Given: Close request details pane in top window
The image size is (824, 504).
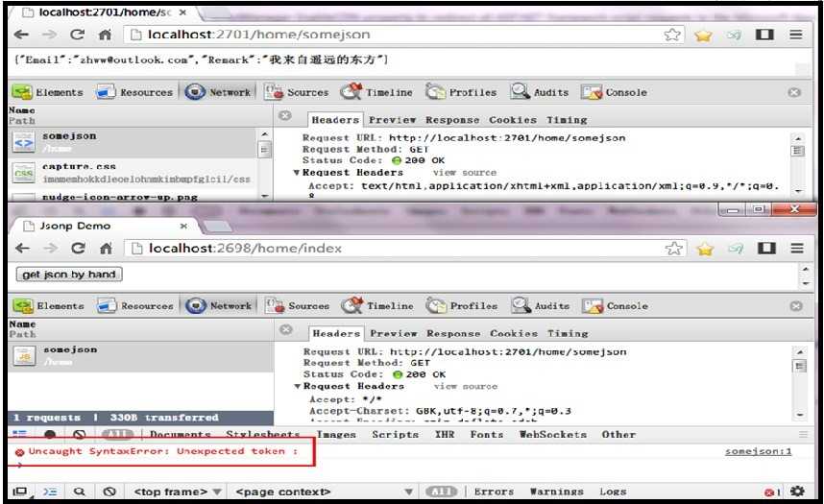Looking at the screenshot, I should click(285, 115).
